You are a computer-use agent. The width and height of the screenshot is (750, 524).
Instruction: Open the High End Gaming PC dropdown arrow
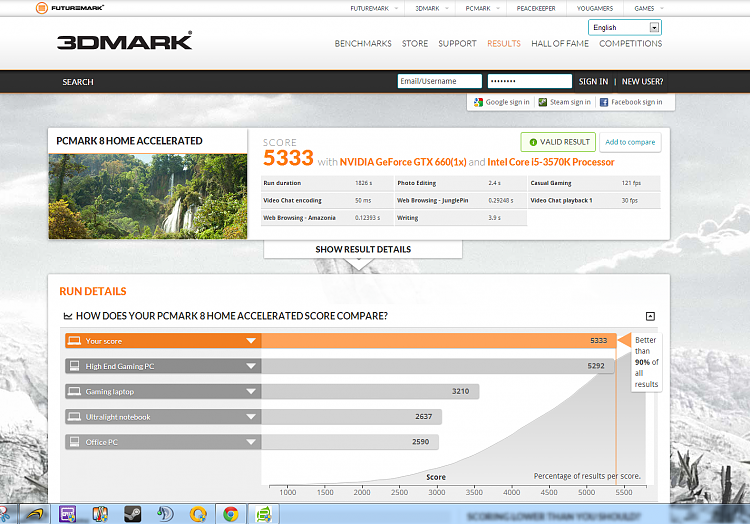pyautogui.click(x=251, y=366)
